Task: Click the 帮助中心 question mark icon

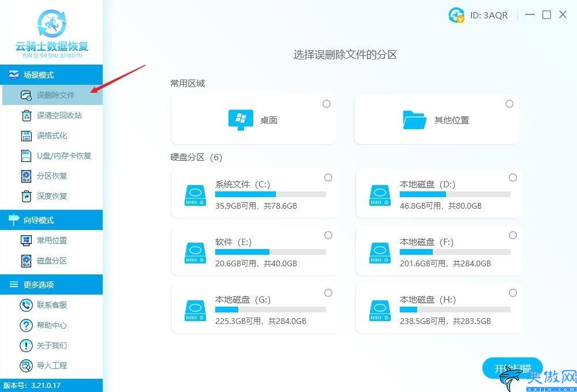Action: [x=26, y=326]
